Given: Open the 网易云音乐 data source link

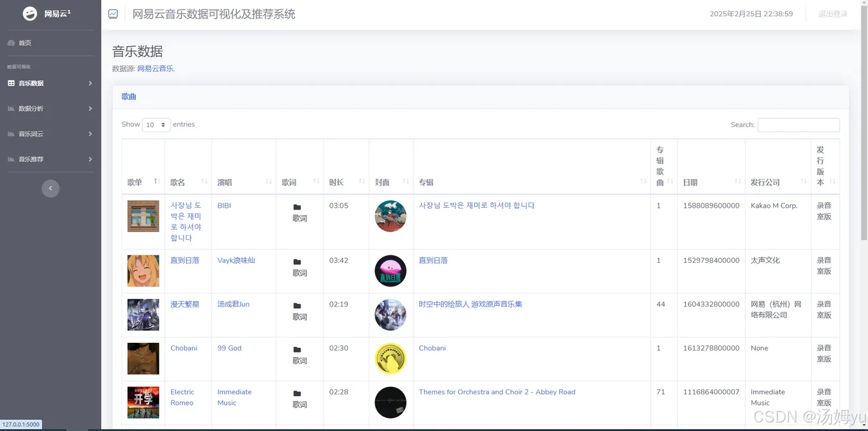Looking at the screenshot, I should tap(156, 69).
